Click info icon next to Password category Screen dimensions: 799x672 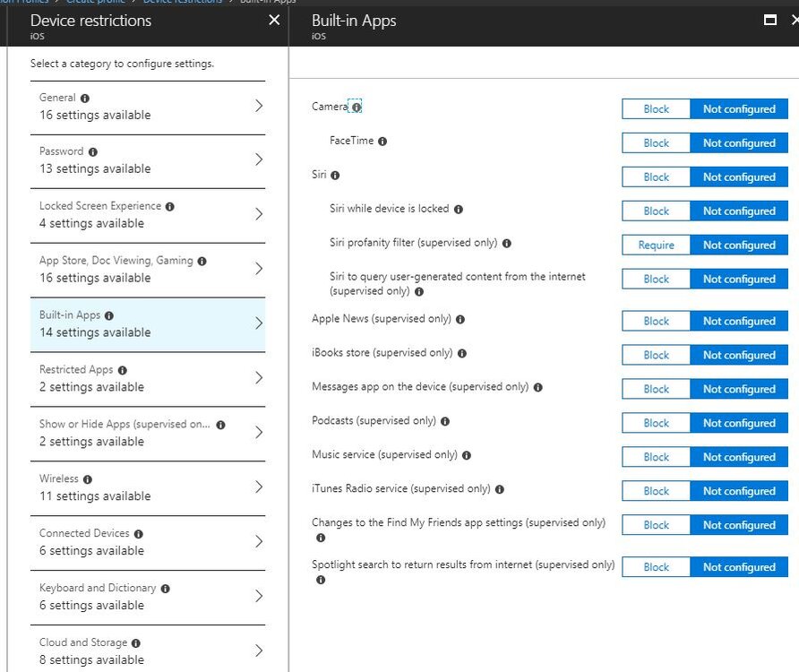(93, 152)
